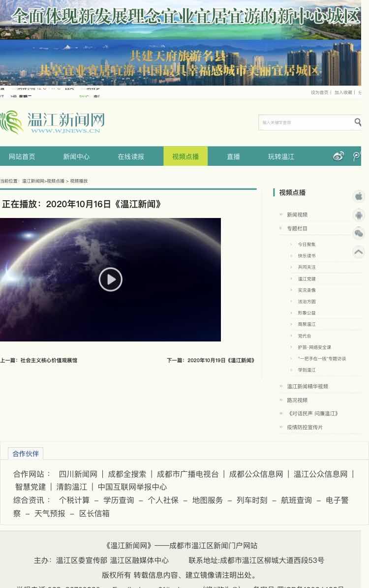Open the Android app download icon

pyautogui.click(x=359, y=215)
